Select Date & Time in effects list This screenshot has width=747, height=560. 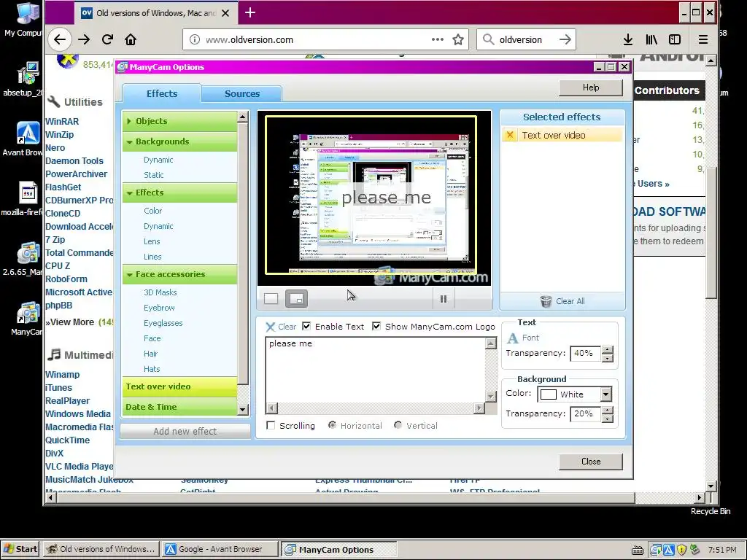click(x=179, y=407)
